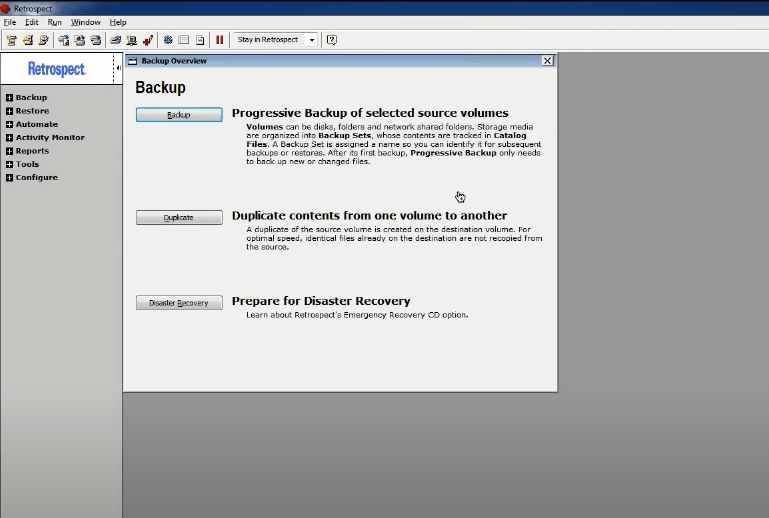The height and width of the screenshot is (518, 769).
Task: Click the calendar grid toolbar icon
Action: (x=183, y=40)
